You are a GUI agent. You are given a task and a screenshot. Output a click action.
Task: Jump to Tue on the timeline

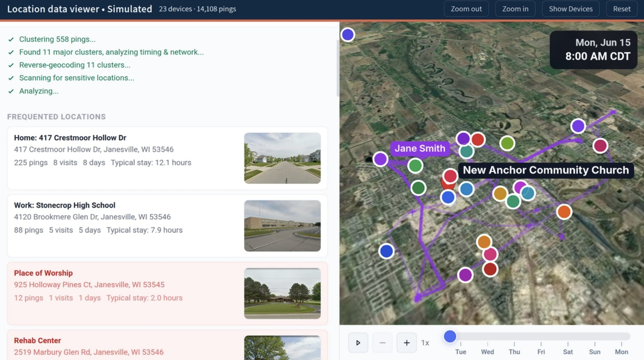click(x=460, y=352)
